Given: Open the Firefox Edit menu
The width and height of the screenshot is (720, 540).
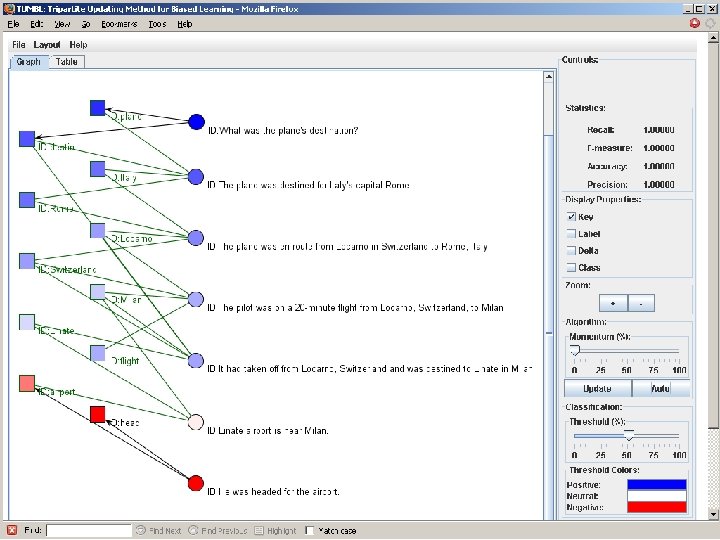Looking at the screenshot, I should (x=37, y=24).
